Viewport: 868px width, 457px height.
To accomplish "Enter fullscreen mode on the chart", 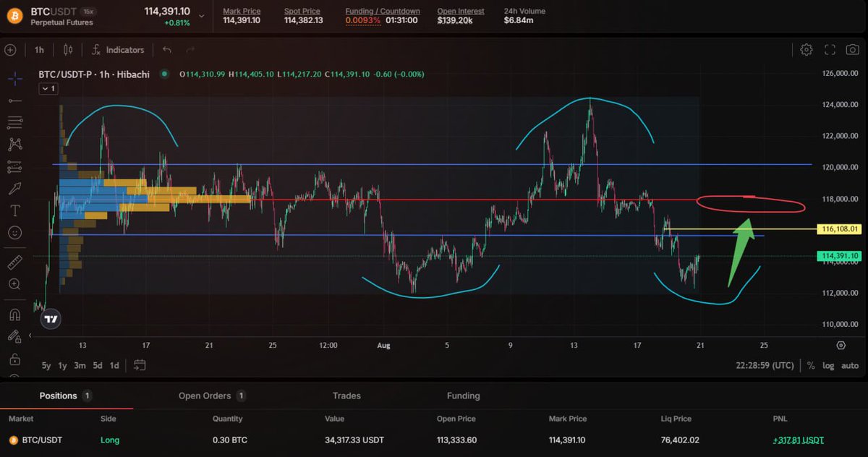I will (x=830, y=50).
